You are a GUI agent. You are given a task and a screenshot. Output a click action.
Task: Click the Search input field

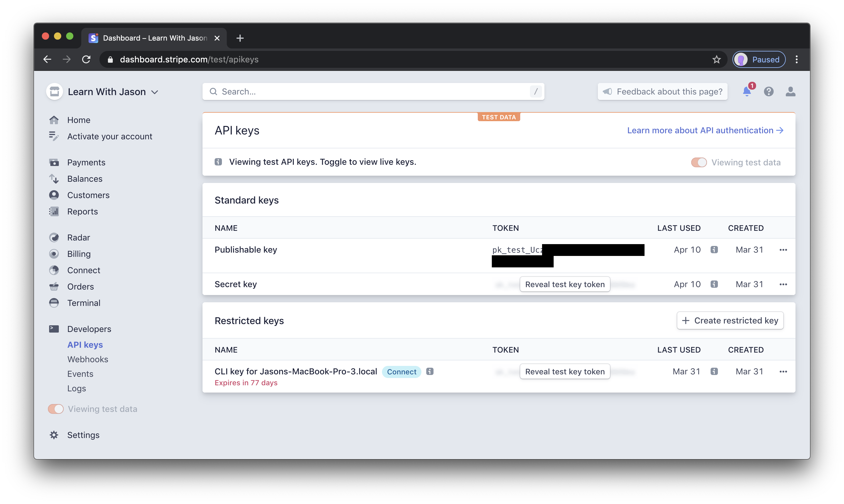373,91
